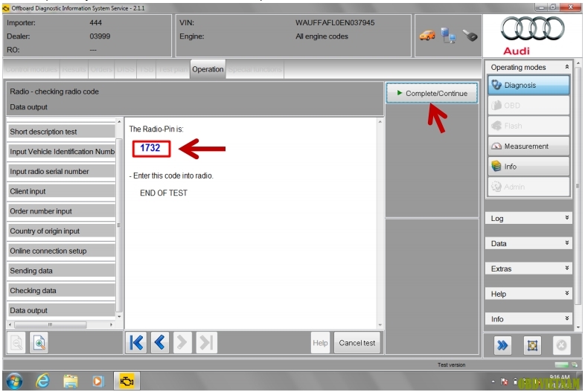This screenshot has height=392, width=585.
Task: Select the Data output step in the list
Action: 61,310
